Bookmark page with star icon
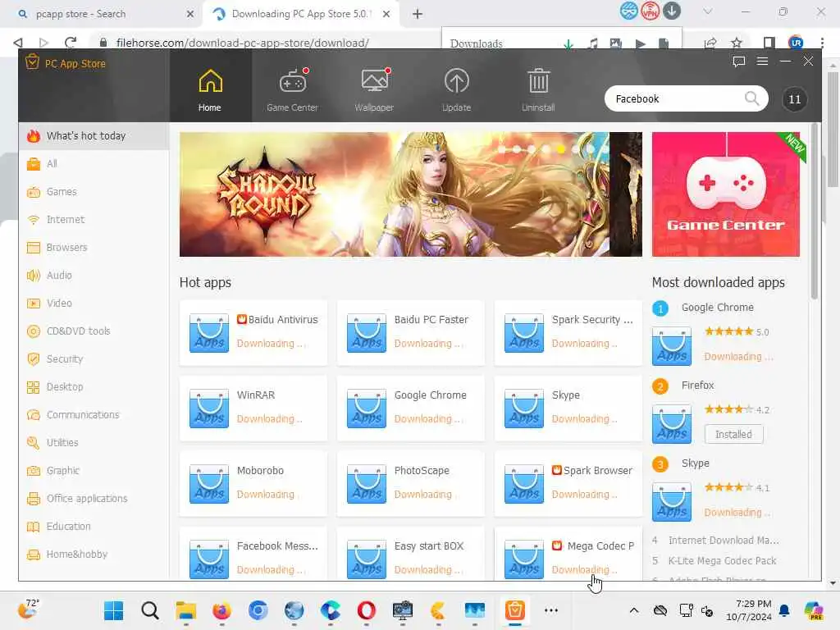Viewport: 840px width, 630px height. [x=737, y=43]
